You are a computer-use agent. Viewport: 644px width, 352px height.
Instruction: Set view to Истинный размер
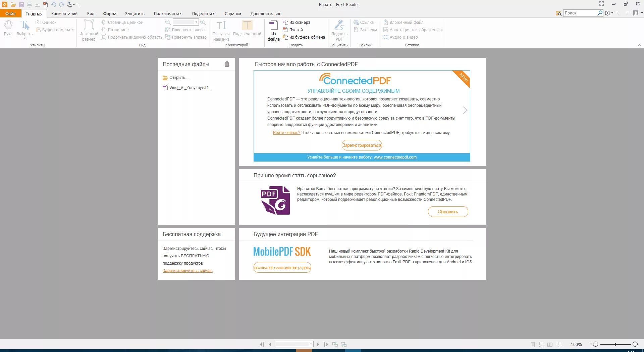pos(89,30)
